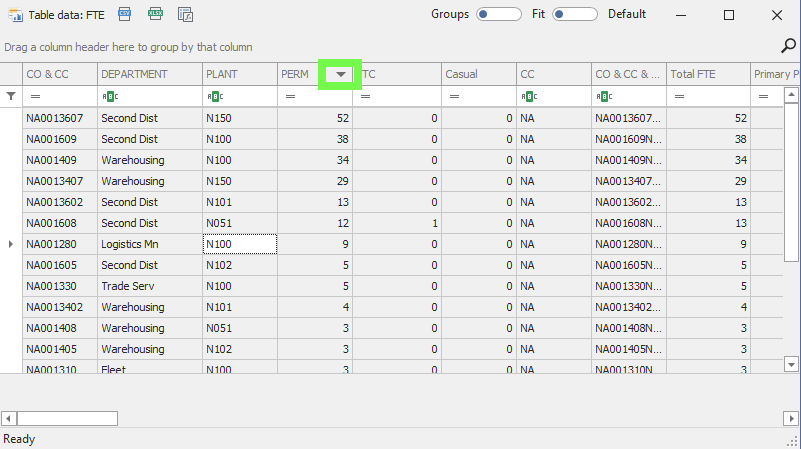Image resolution: width=801 pixels, height=449 pixels.
Task: Click equals operator in CO & CC filter
Action: [36, 96]
